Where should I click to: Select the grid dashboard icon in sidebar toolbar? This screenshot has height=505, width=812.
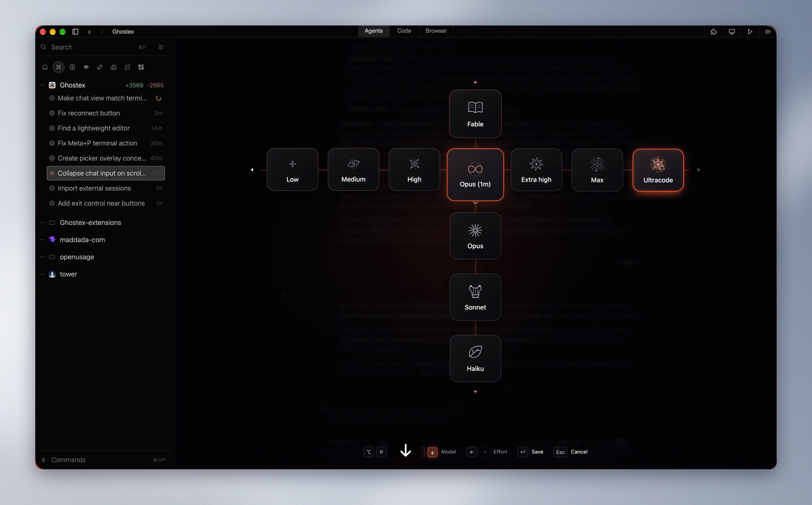[141, 67]
